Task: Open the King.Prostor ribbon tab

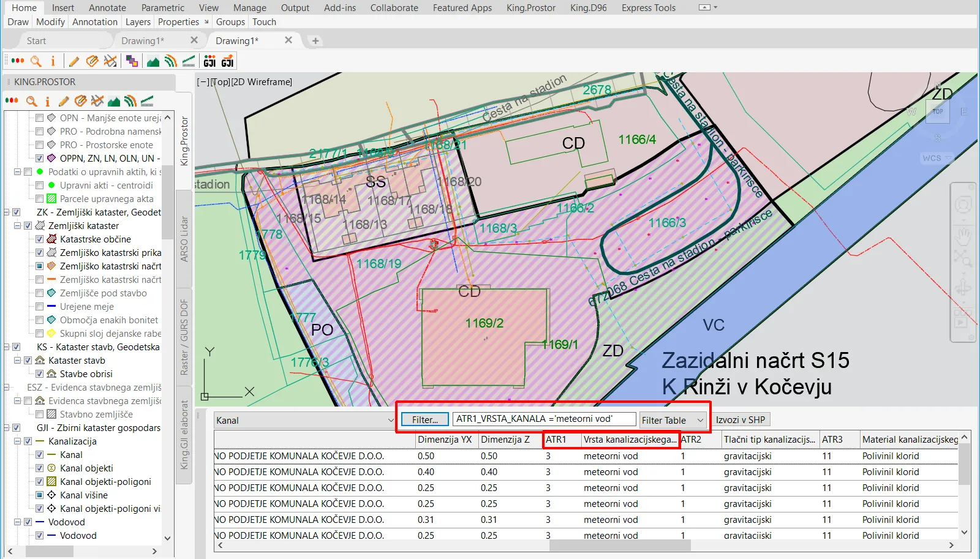Action: coord(530,8)
